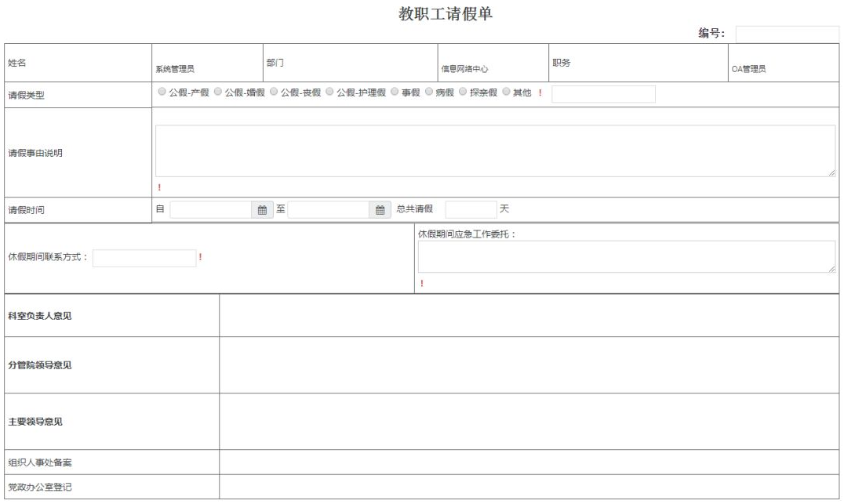
Task: Focus the 总共请假 days input box
Action: click(x=471, y=209)
